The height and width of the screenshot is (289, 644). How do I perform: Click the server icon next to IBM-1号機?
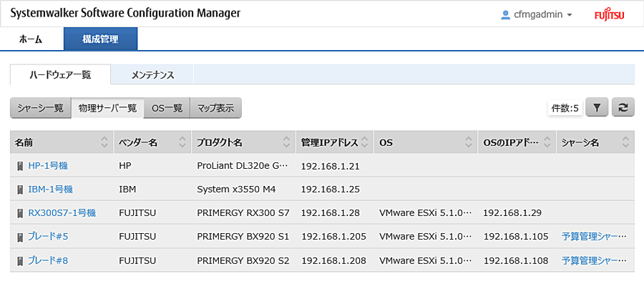[20, 190]
